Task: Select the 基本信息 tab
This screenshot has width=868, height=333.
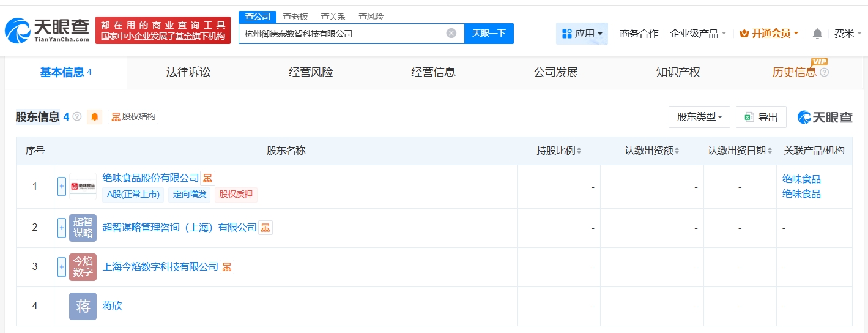Action: [x=65, y=72]
